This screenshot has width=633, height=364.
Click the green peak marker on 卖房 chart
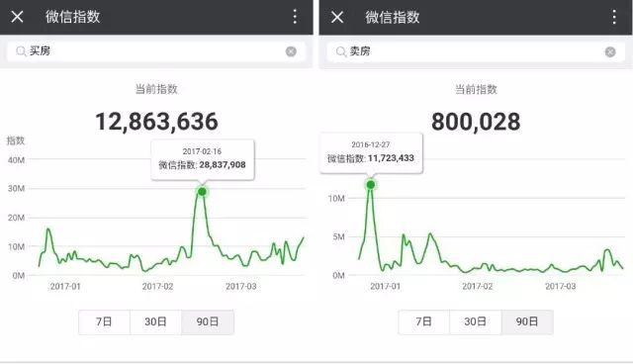(370, 185)
